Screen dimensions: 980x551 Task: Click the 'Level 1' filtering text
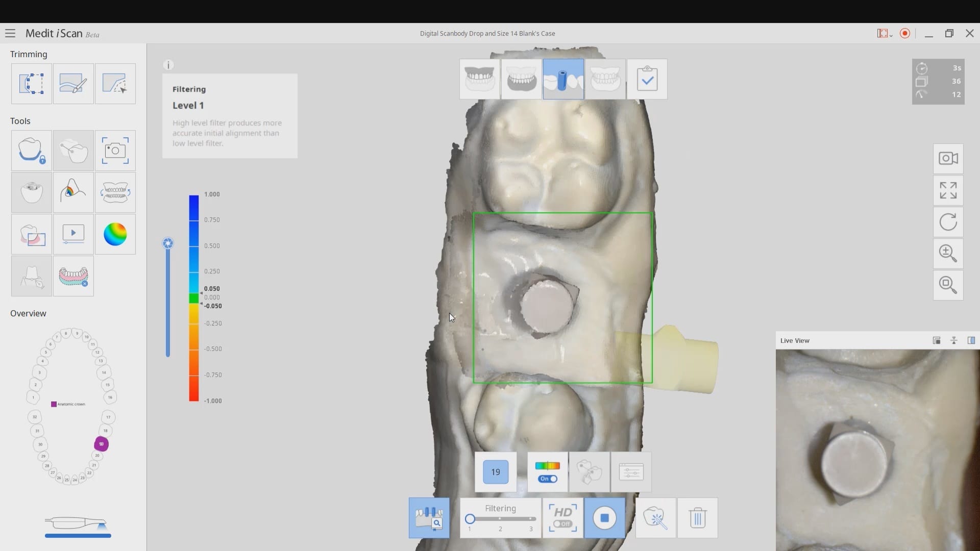coord(188,106)
